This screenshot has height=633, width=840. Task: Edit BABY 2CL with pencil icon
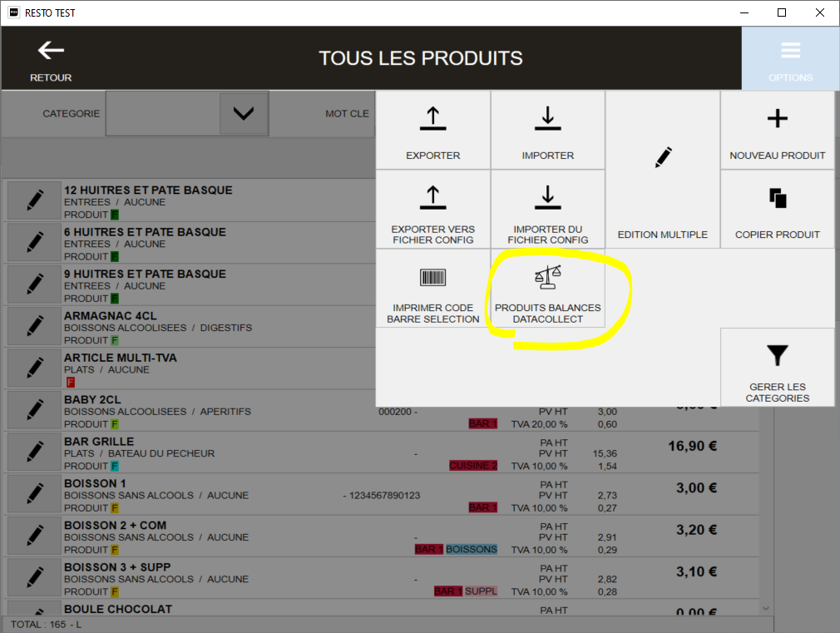(35, 410)
